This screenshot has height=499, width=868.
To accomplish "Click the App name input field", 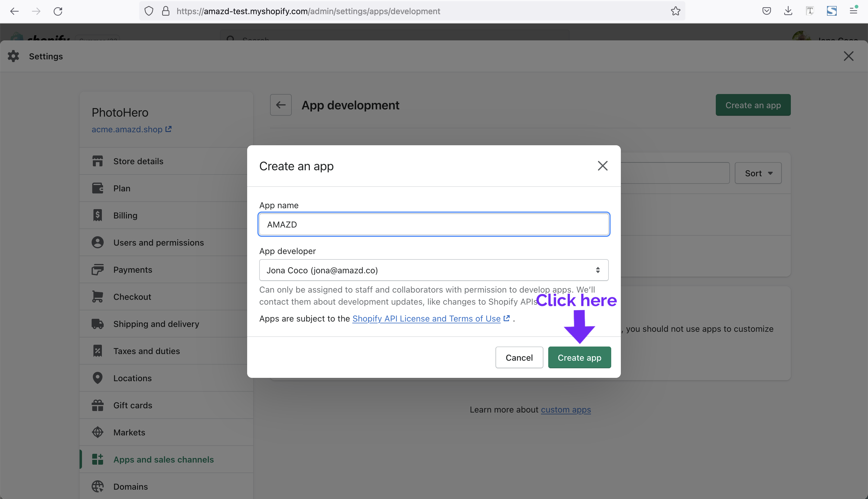I will (x=434, y=224).
